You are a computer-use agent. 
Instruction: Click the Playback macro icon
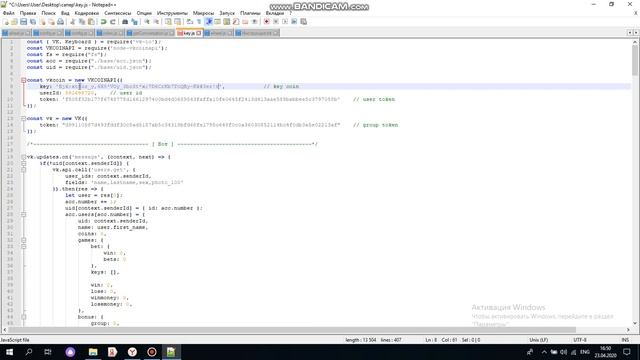[284, 22]
